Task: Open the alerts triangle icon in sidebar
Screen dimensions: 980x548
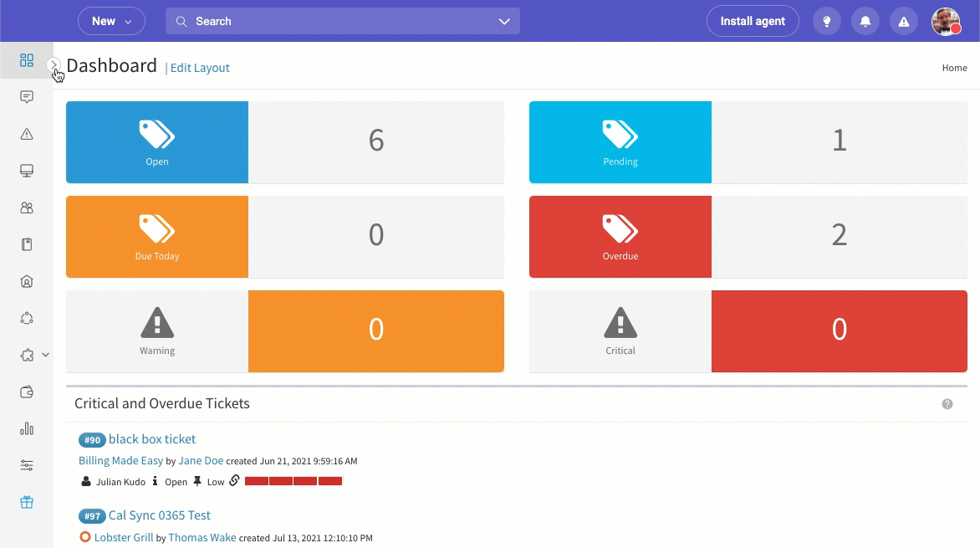Action: coord(26,134)
